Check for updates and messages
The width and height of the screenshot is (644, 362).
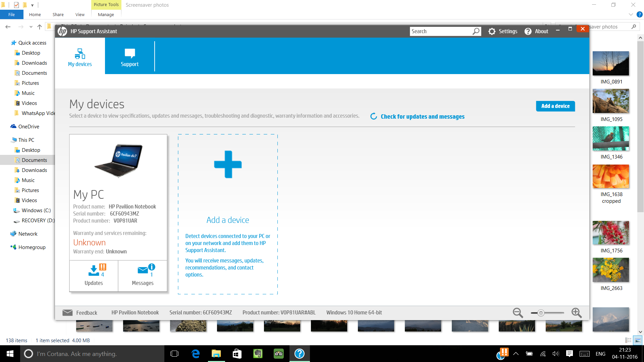[423, 116]
